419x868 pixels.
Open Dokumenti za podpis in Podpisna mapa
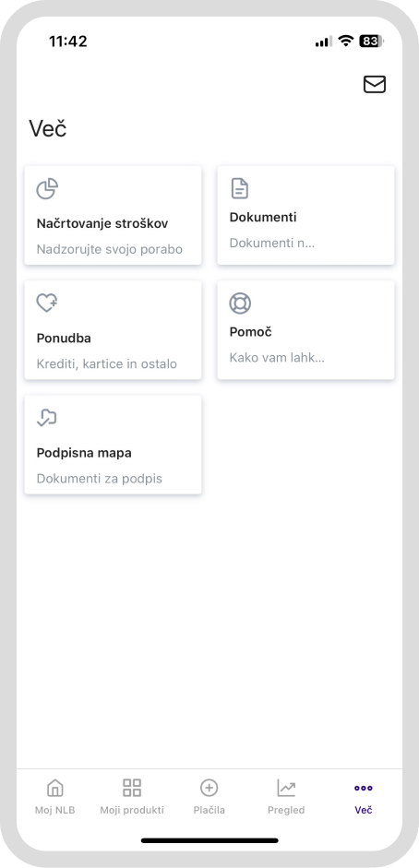[x=100, y=479]
